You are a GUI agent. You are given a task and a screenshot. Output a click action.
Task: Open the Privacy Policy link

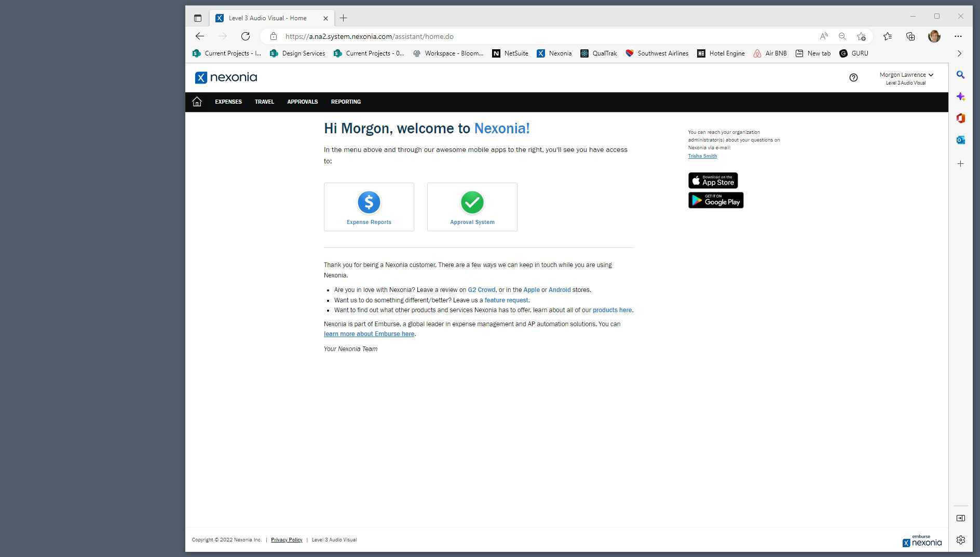(286, 539)
